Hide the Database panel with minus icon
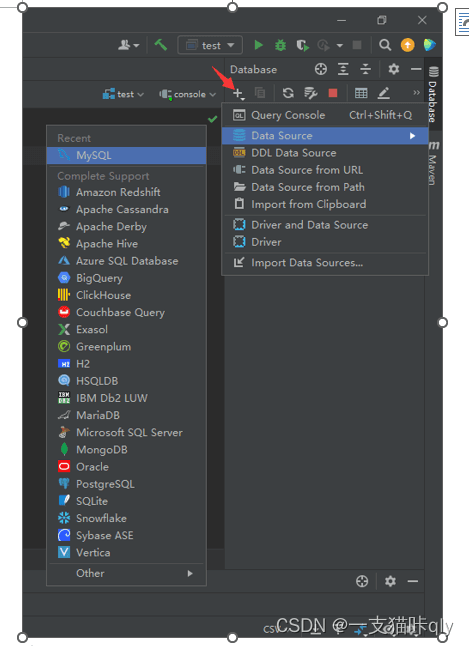 pos(416,69)
